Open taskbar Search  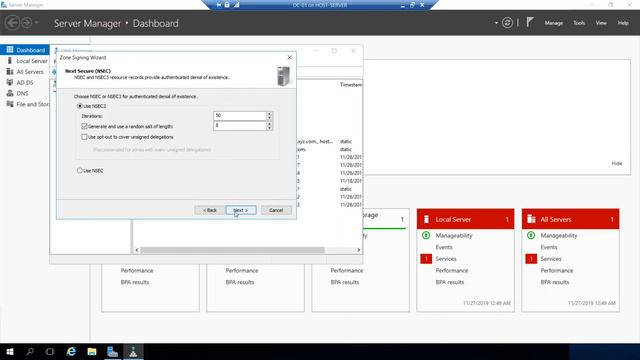(30, 351)
